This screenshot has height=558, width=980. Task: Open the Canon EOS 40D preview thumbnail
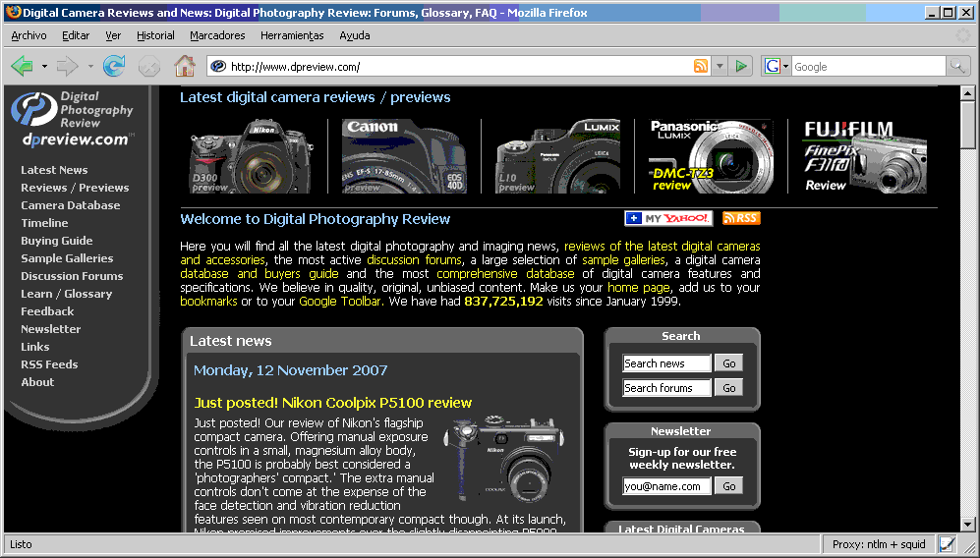pos(404,156)
